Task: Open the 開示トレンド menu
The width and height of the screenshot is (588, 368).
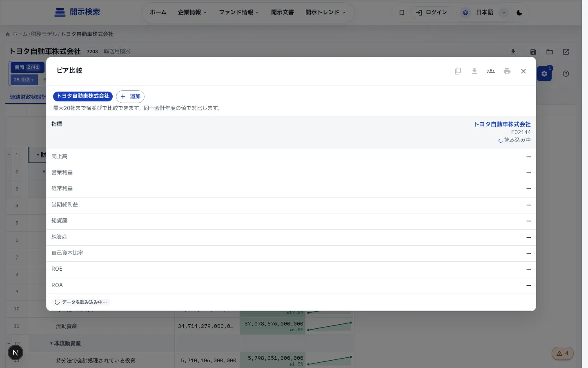Action: point(325,12)
